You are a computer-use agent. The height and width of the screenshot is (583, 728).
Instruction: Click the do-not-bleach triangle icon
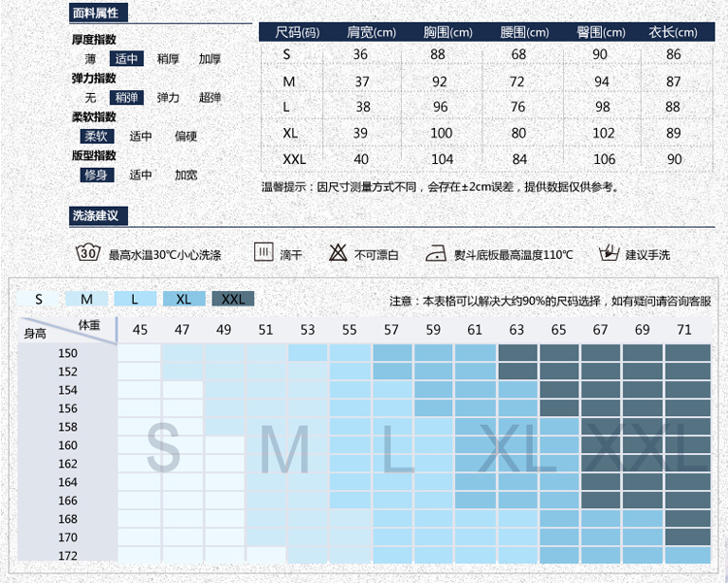338,254
